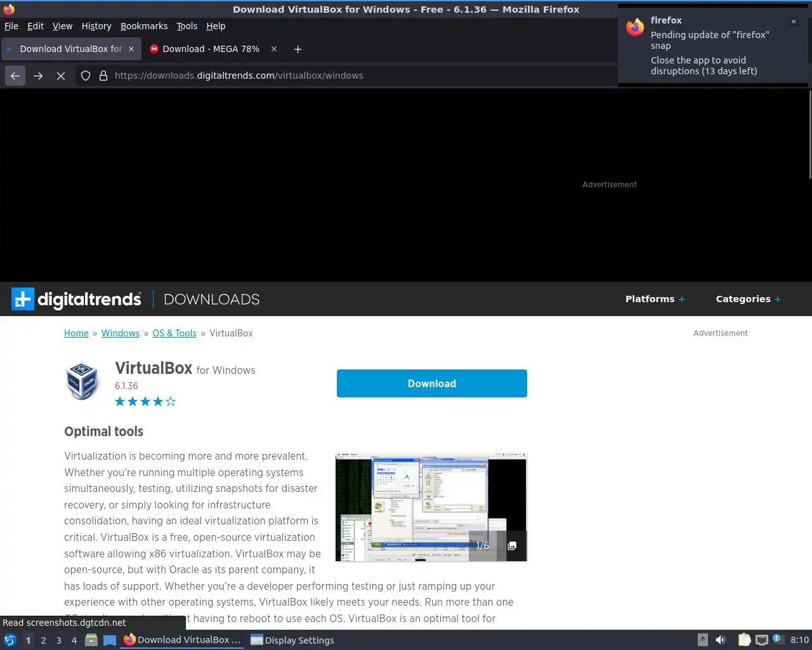The height and width of the screenshot is (650, 812).
Task: Open the volume control tray icon
Action: pyautogui.click(x=721, y=640)
